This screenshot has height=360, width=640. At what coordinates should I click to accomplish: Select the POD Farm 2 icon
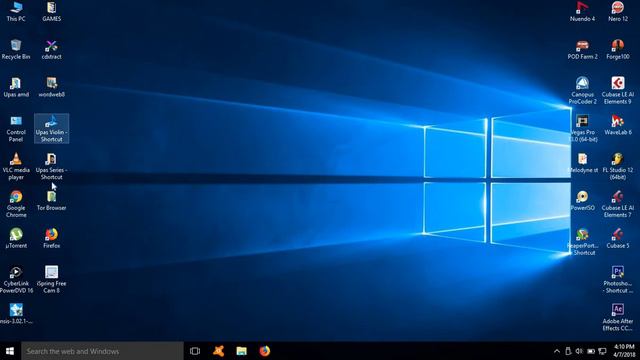(582, 49)
